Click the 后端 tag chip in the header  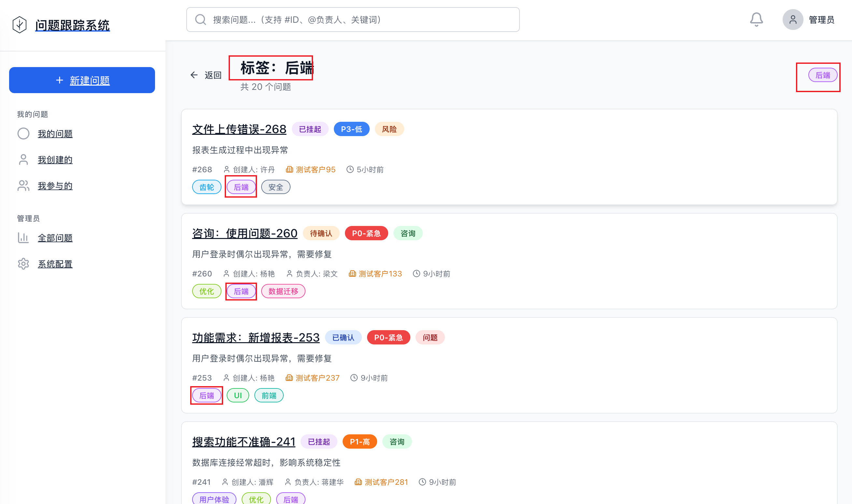point(822,75)
